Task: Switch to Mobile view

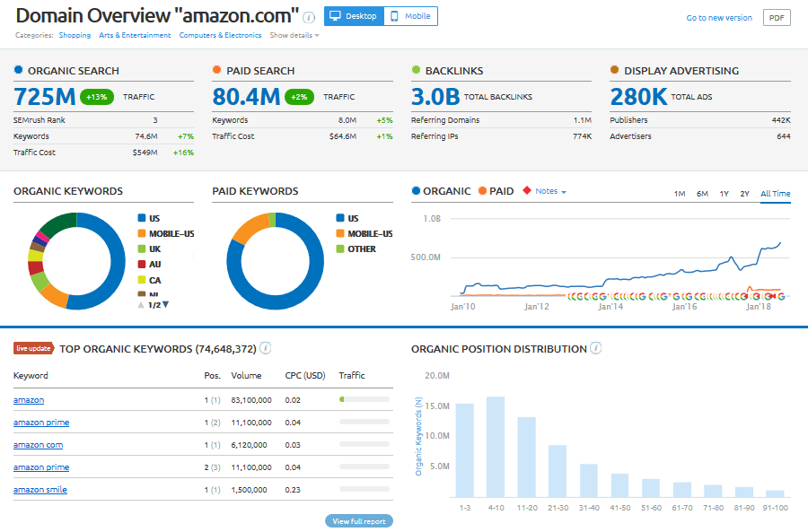Action: [410, 16]
